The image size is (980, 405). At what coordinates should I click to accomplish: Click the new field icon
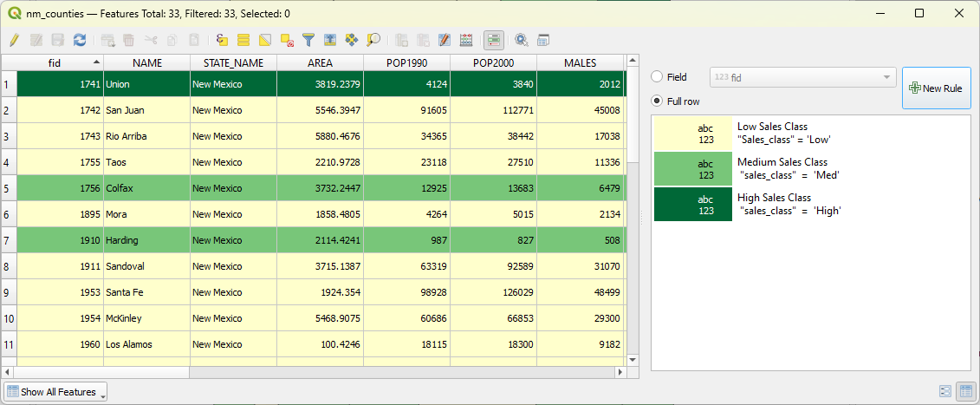point(402,40)
